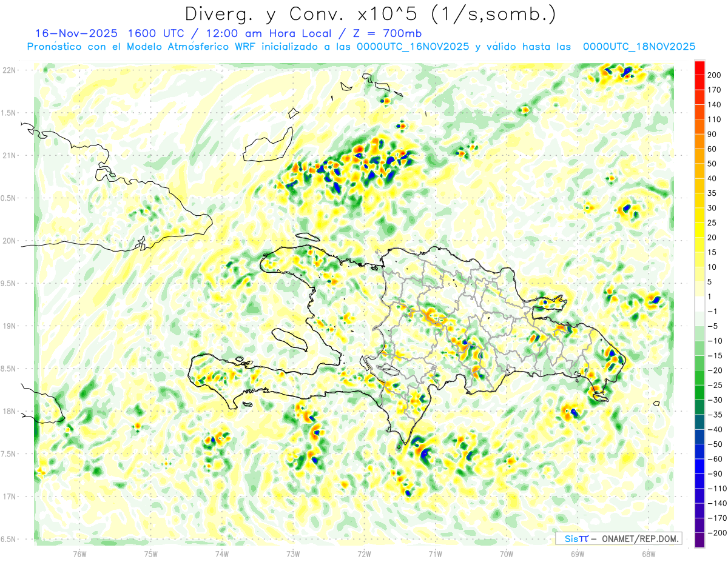The image size is (728, 562).
Task: Click the legend value -15
Action: (715, 356)
